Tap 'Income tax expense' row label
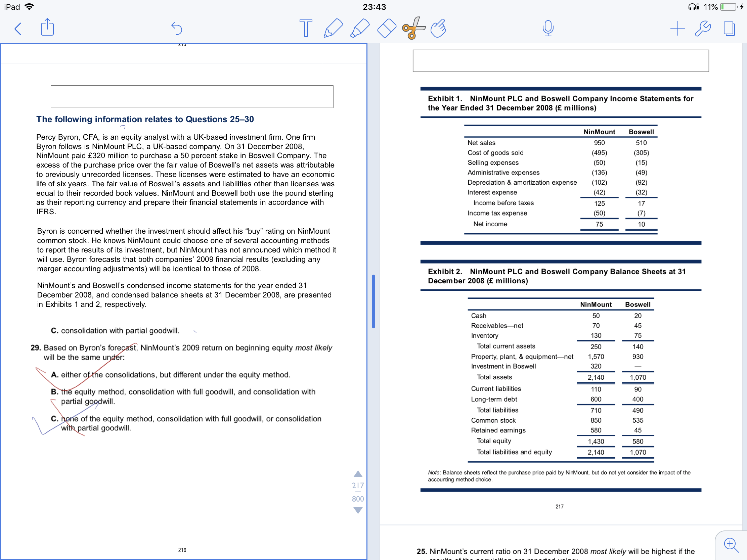The width and height of the screenshot is (747, 560). coord(497,213)
